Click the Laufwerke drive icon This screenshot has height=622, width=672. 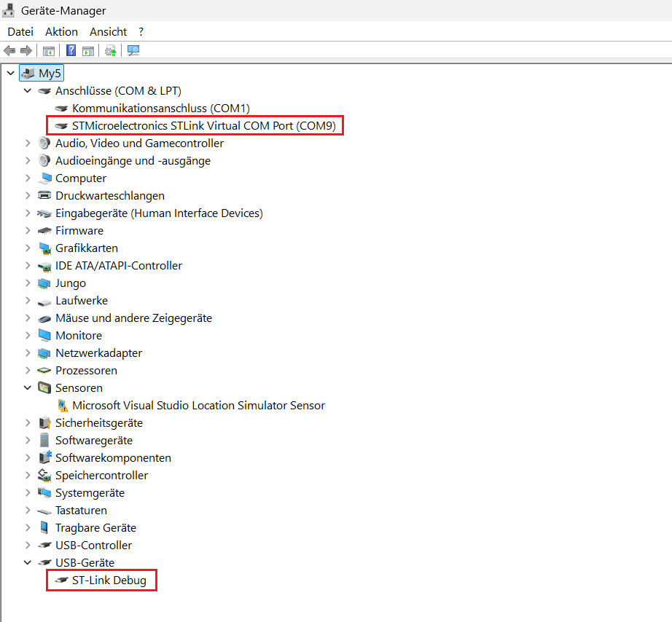click(44, 302)
